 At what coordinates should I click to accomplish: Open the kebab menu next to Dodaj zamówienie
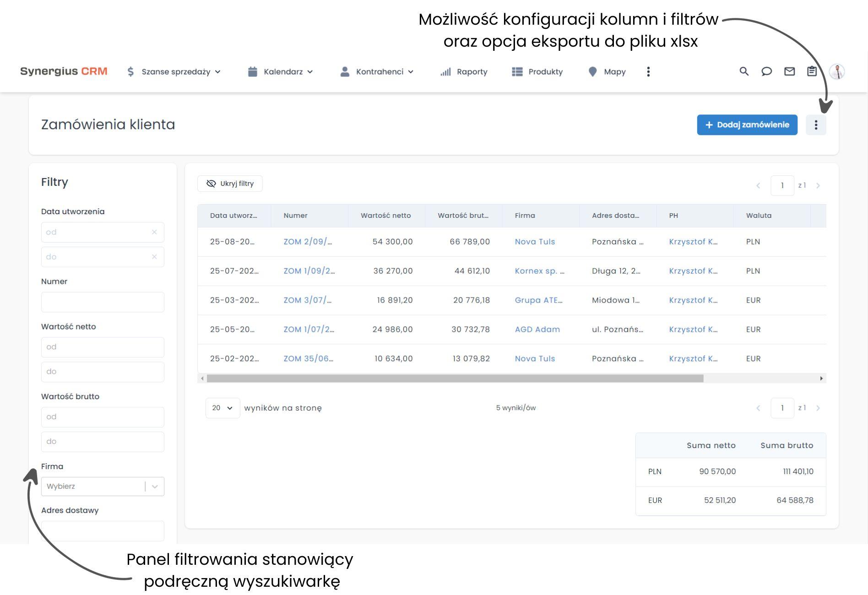click(x=815, y=124)
